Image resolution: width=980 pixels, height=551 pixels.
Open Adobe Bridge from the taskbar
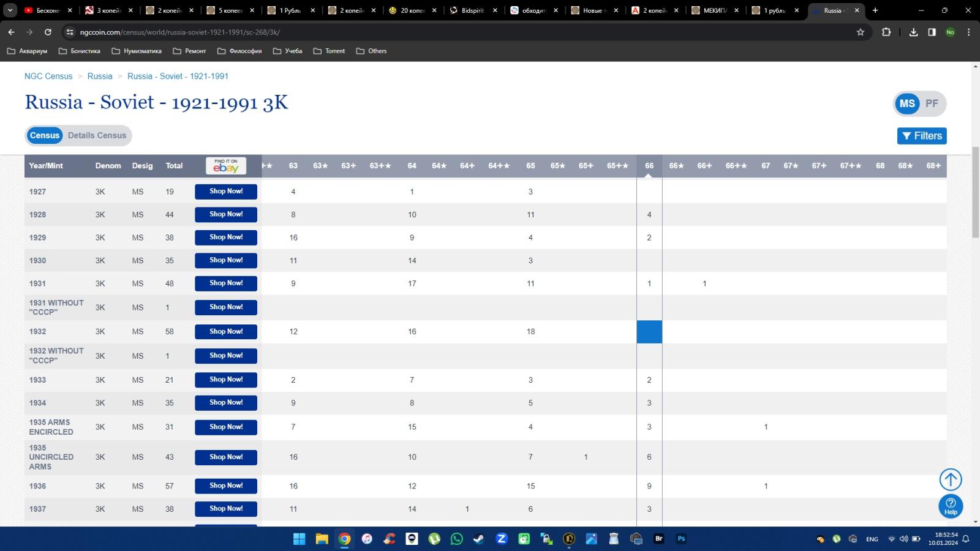click(x=659, y=539)
